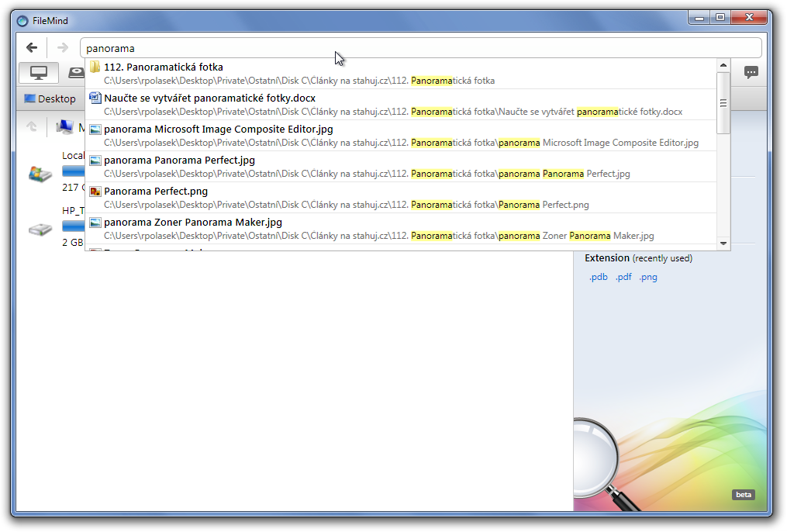Click the Word document icon for docx result
The width and height of the screenshot is (787, 532).
(95, 98)
